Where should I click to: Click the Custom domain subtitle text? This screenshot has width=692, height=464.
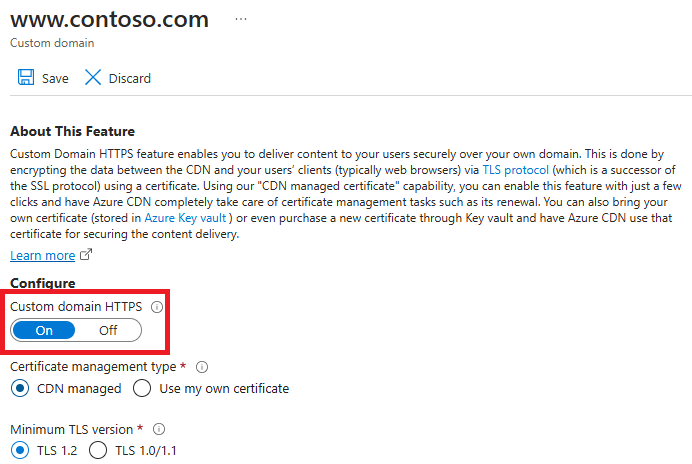(x=52, y=43)
